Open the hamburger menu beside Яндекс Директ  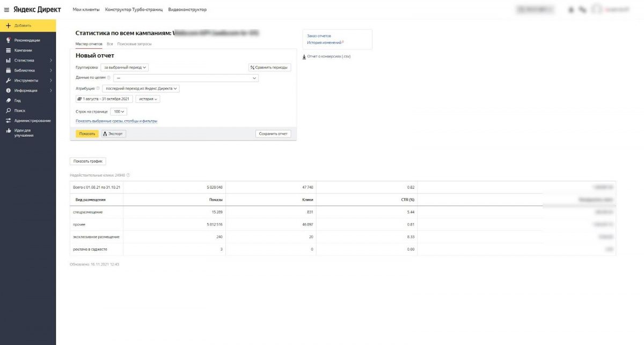click(x=6, y=10)
